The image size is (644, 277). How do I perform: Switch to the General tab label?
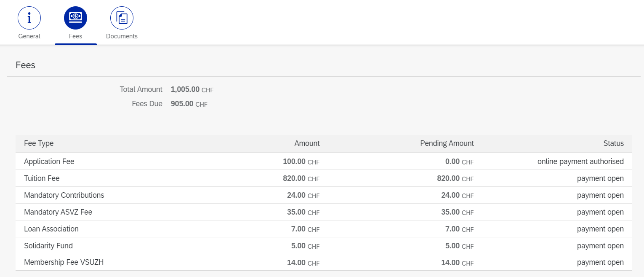29,36
